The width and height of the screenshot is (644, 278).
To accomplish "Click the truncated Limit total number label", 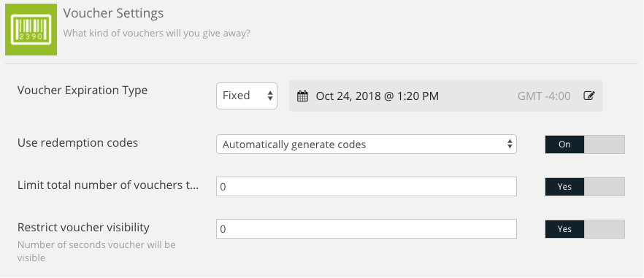I will pyautogui.click(x=108, y=185).
